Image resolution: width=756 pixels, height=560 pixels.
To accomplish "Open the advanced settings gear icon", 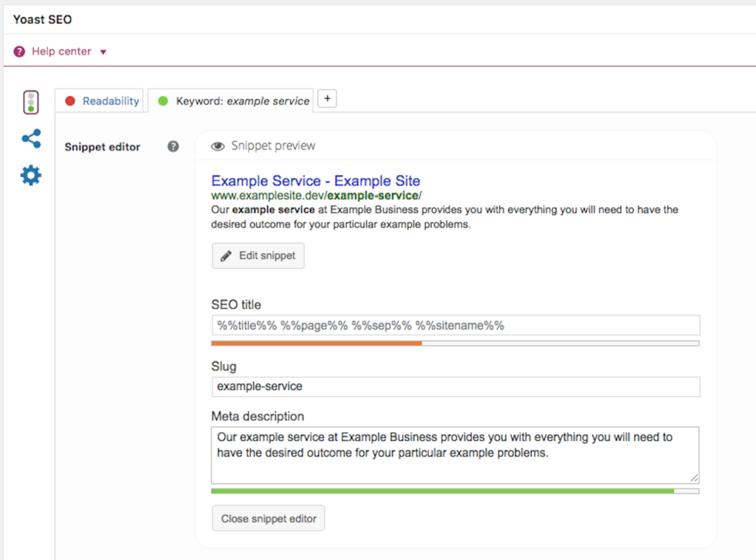I will [31, 176].
